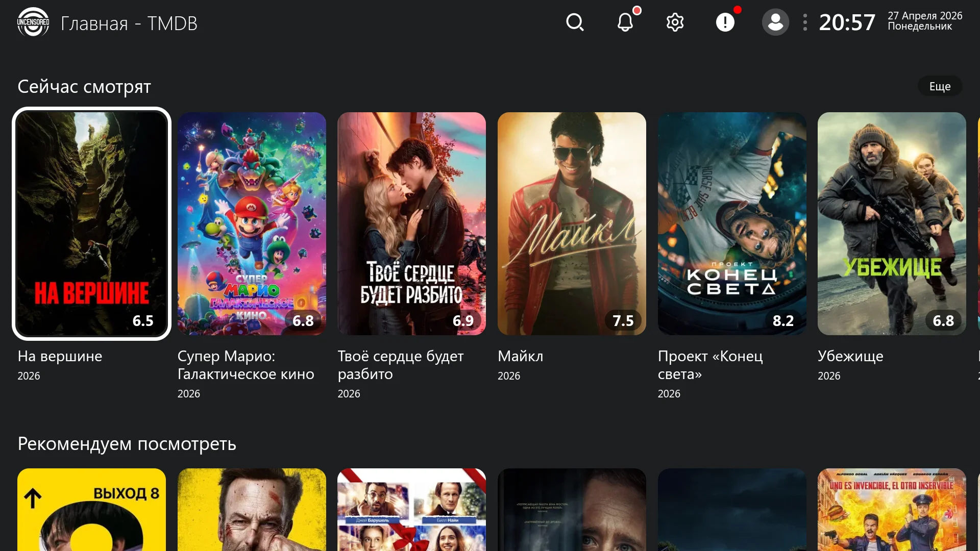Click the 6.5 rating badge

(x=143, y=320)
